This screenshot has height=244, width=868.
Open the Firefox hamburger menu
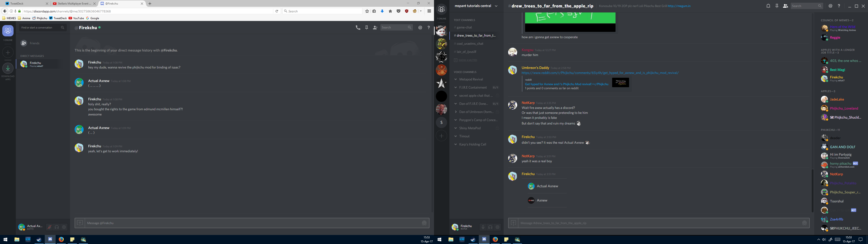[429, 11]
